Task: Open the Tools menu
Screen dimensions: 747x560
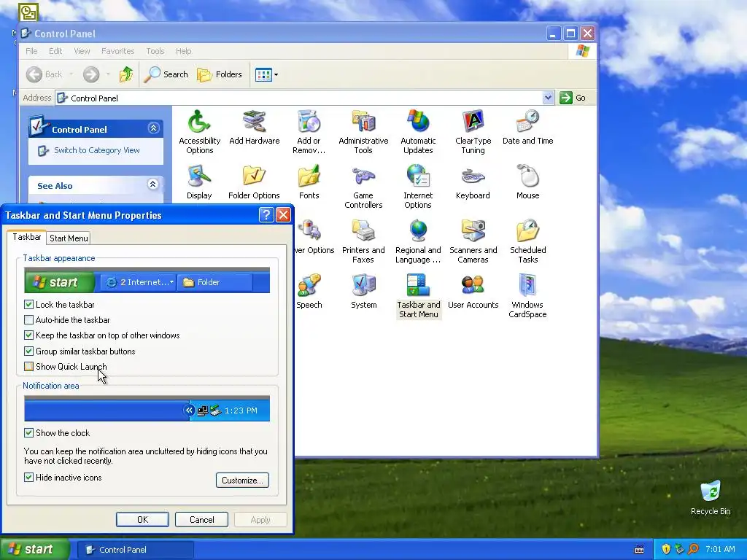Action: (x=155, y=51)
